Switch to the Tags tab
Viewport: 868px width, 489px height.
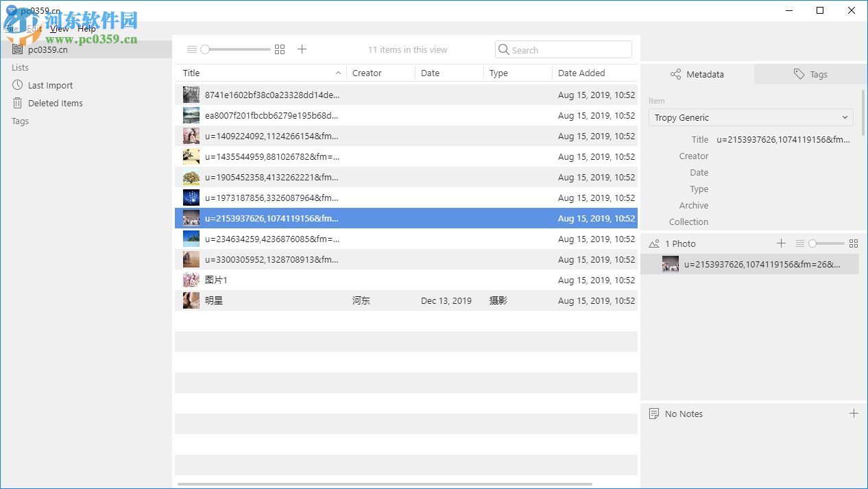tap(810, 74)
